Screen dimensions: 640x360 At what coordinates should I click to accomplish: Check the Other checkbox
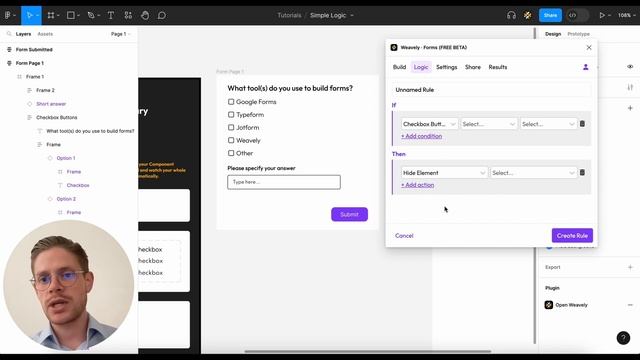pyautogui.click(x=231, y=153)
